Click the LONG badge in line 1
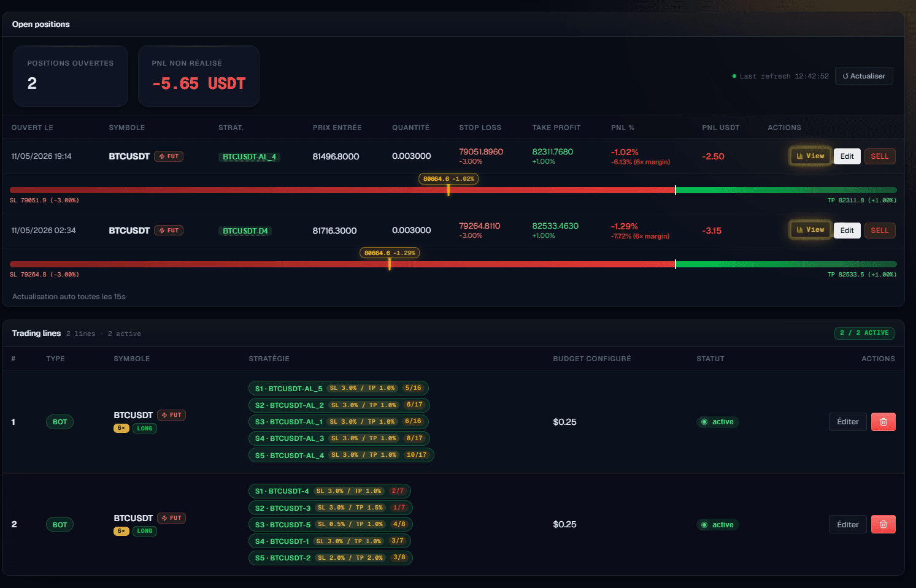The image size is (916, 588). (x=145, y=429)
